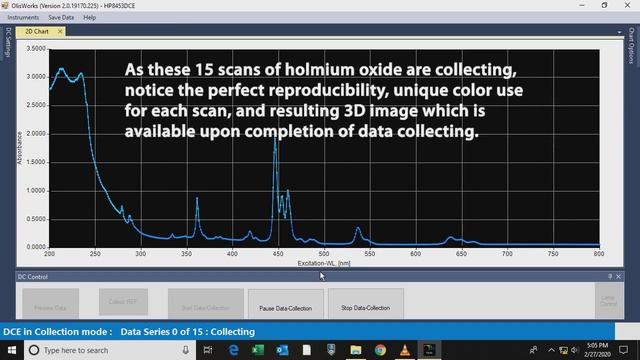The width and height of the screenshot is (640, 360).
Task: Click the Start Data Collection button
Action: [x=206, y=304]
